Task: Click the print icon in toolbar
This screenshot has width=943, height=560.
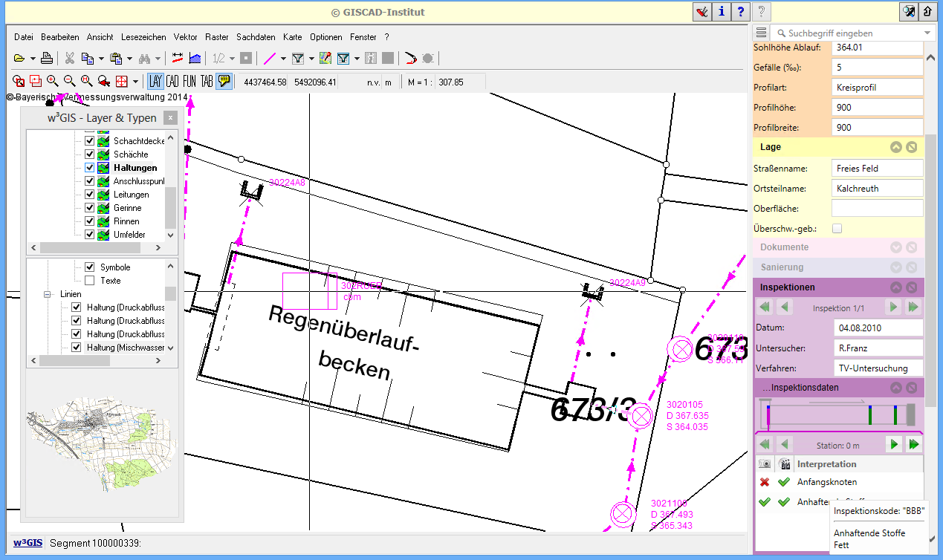Action: click(46, 58)
